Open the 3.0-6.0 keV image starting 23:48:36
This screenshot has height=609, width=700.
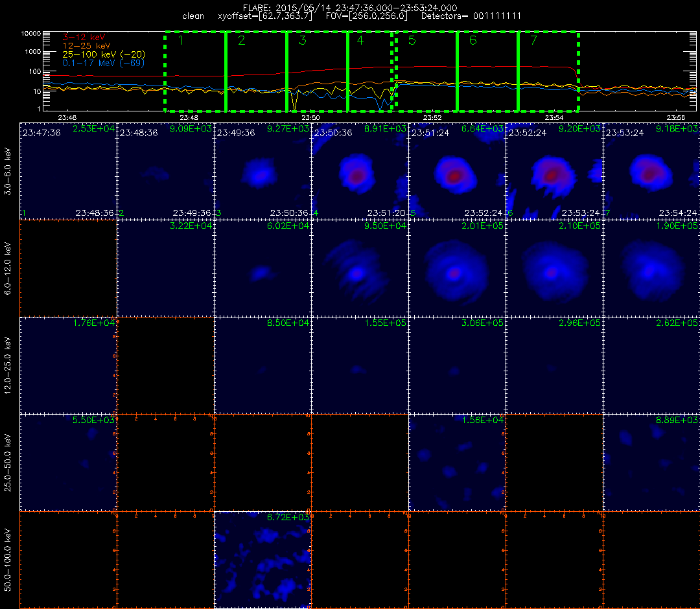click(x=166, y=171)
